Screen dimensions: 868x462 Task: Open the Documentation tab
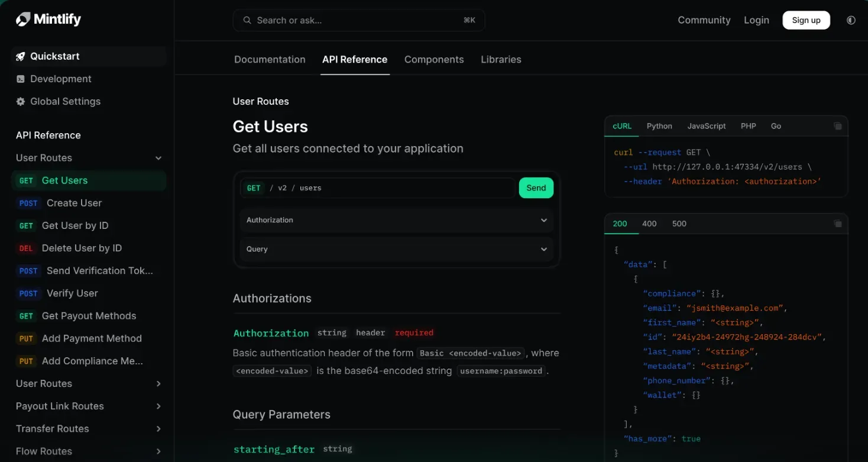click(x=270, y=59)
